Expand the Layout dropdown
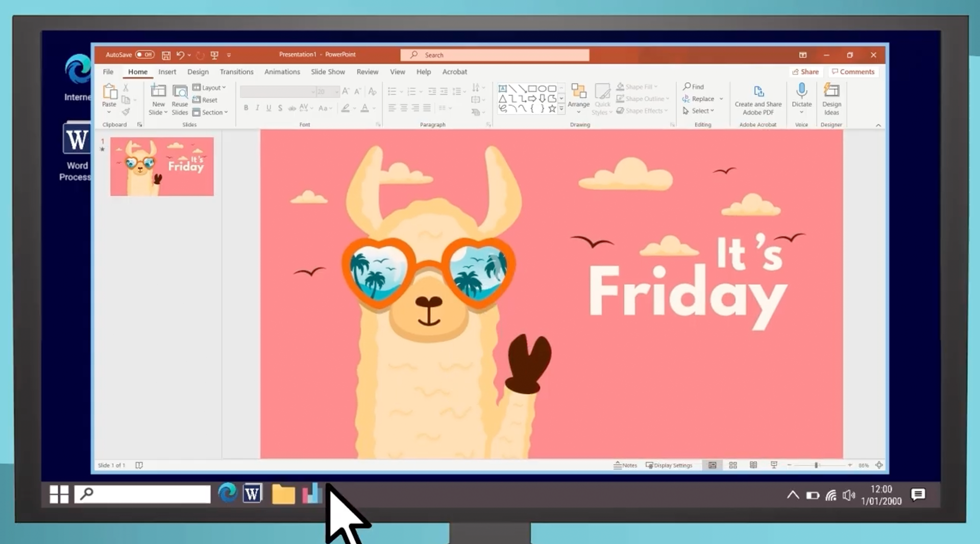 tap(209, 87)
